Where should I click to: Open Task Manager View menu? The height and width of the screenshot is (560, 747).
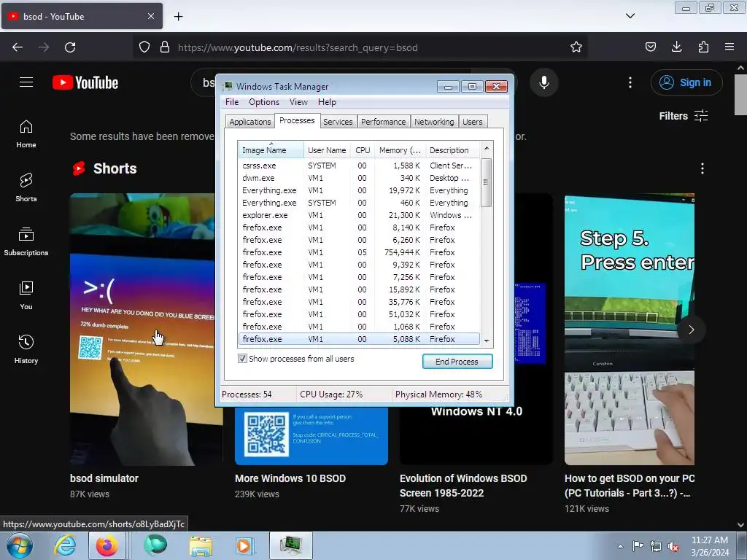298,102
